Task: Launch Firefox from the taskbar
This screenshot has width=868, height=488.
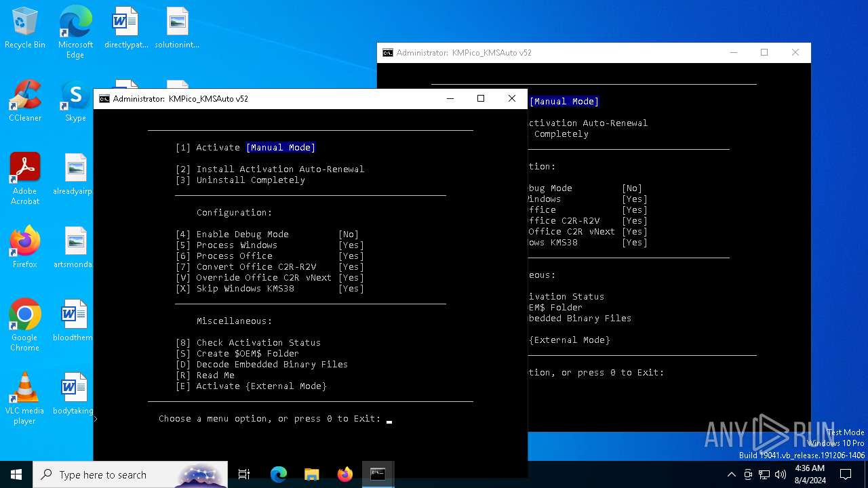Action: tap(345, 474)
